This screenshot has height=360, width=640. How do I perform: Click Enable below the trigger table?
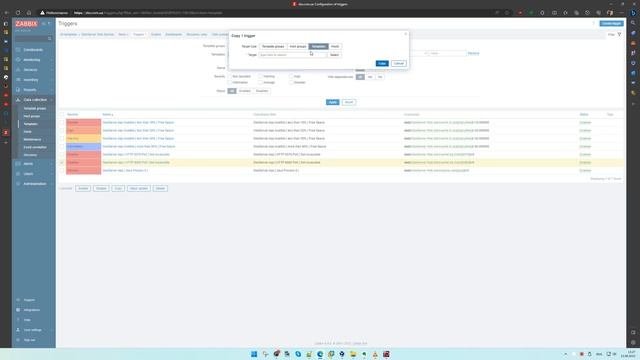click(x=83, y=189)
